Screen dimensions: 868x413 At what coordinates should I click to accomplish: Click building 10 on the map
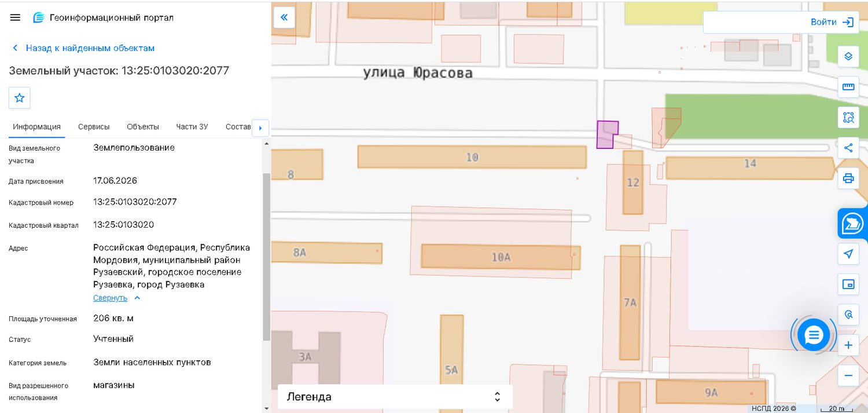pyautogui.click(x=472, y=157)
